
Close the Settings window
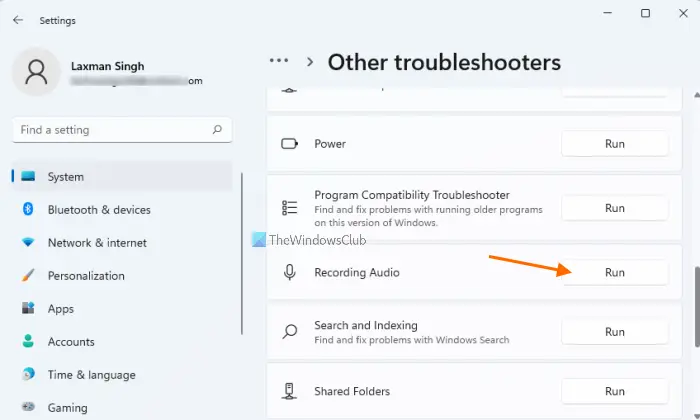tap(683, 13)
